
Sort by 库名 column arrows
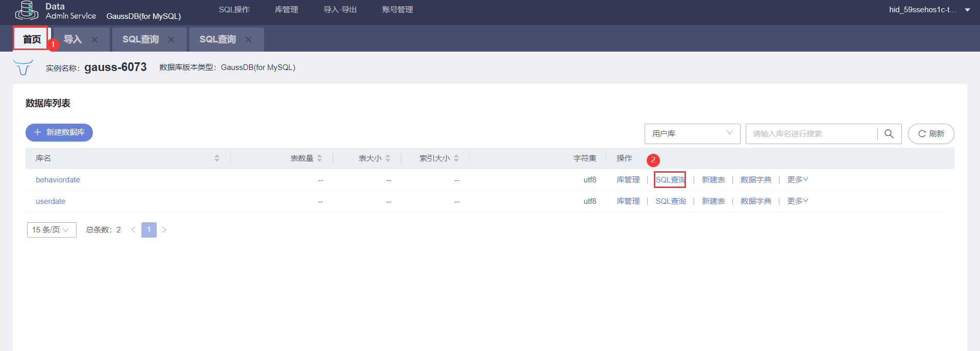click(217, 158)
